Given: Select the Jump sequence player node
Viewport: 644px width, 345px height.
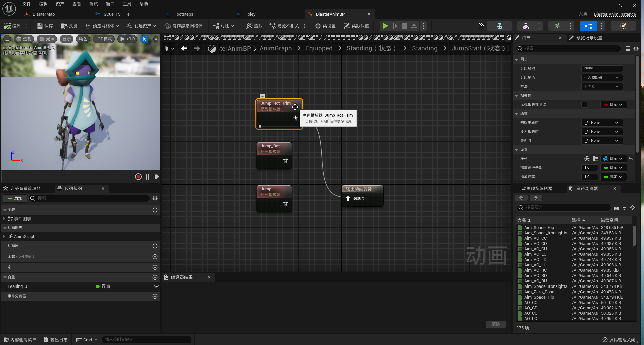Looking at the screenshot, I should coord(274,198).
